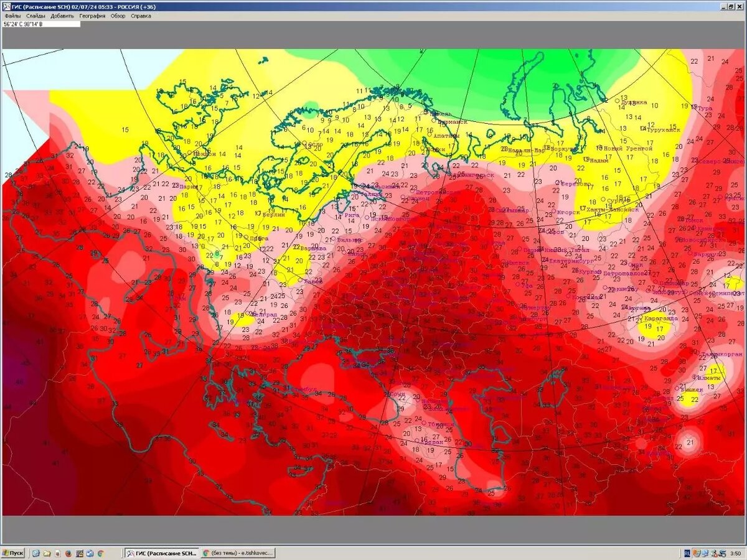
Task: Click the Пуск start button
Action: [x=12, y=553]
